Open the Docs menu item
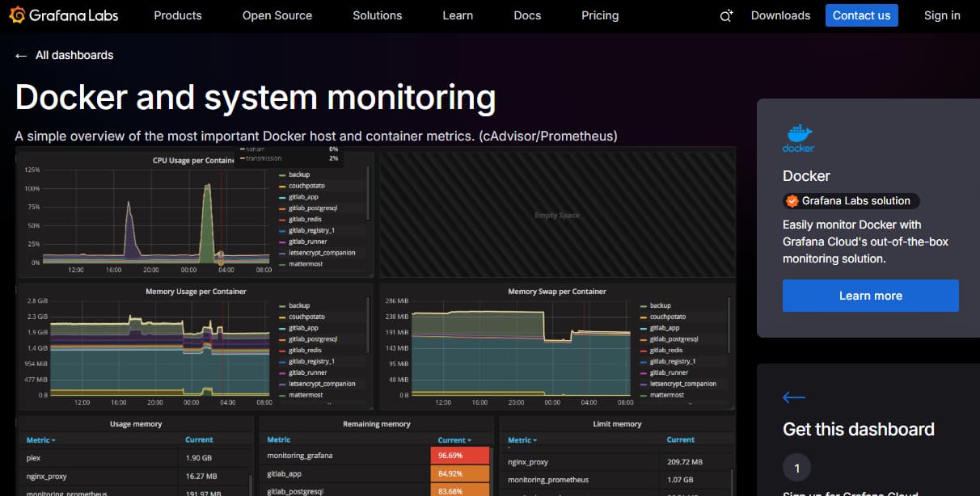 point(527,15)
